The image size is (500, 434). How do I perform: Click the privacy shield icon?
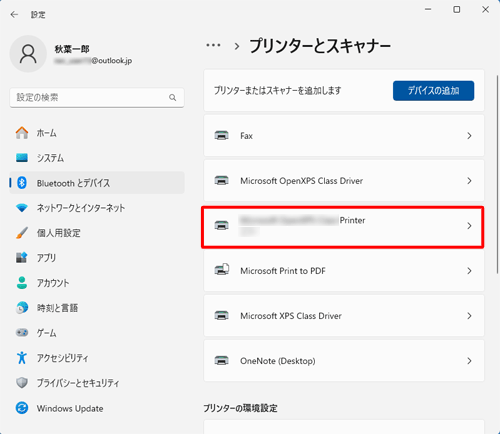pos(22,383)
